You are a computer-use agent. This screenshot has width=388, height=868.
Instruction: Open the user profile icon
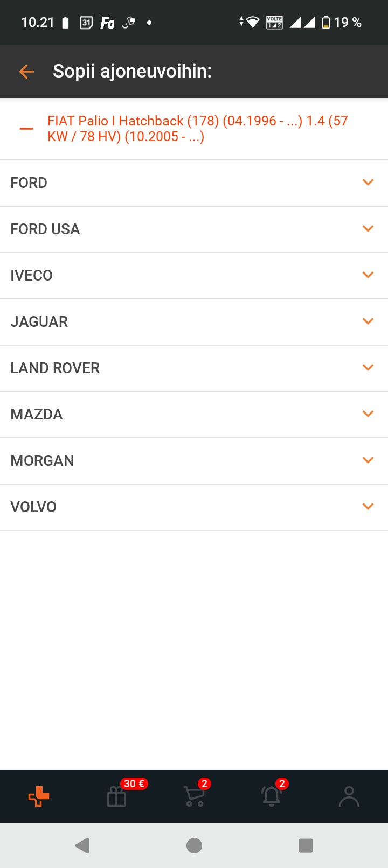click(349, 796)
